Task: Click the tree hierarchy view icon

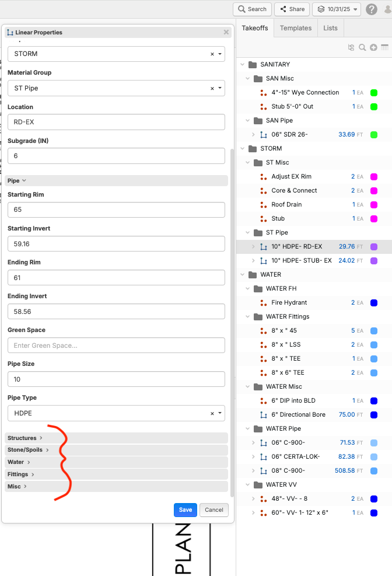Action: (351, 47)
